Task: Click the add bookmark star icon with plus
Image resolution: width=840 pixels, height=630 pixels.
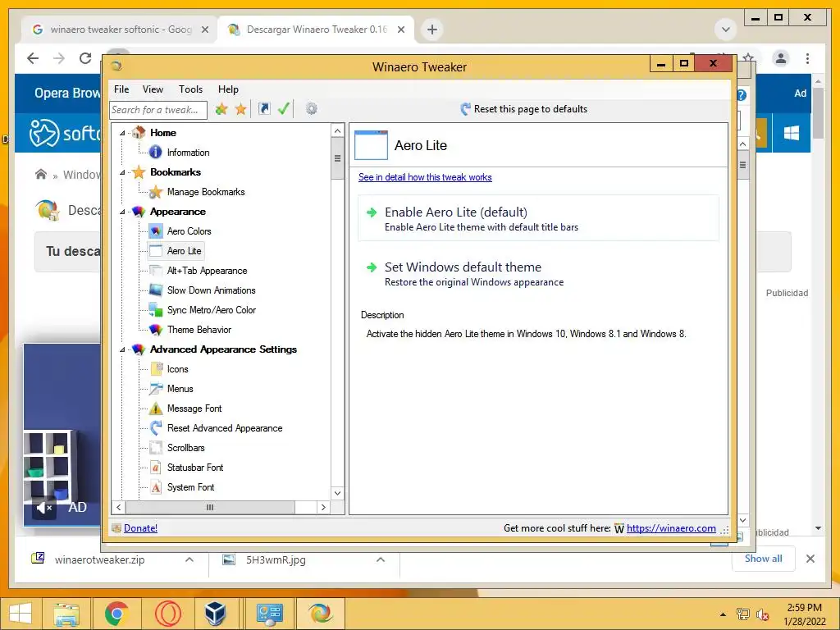Action: click(221, 109)
